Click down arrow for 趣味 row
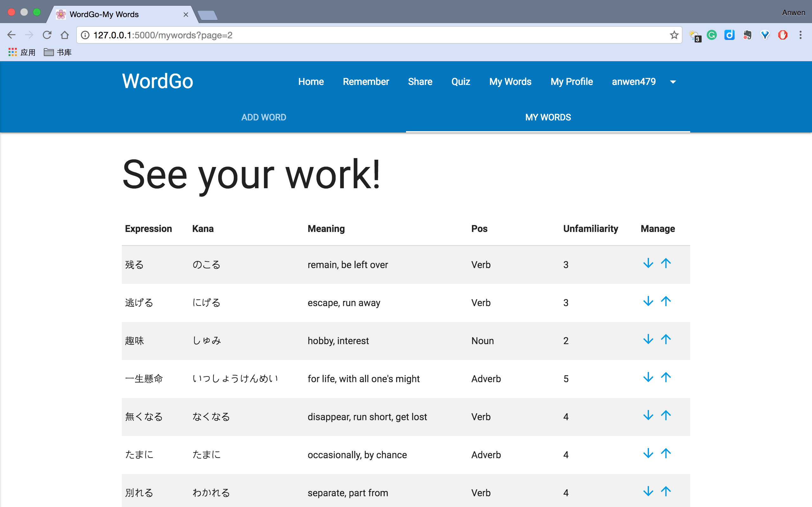Screen dimensions: 812x507 click(648, 339)
